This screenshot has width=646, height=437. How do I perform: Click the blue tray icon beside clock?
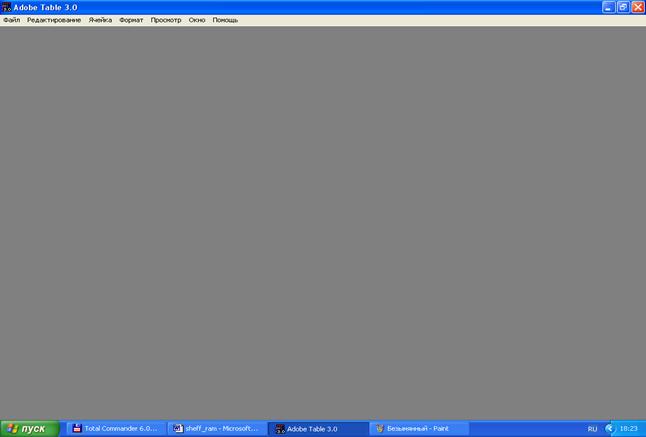609,428
